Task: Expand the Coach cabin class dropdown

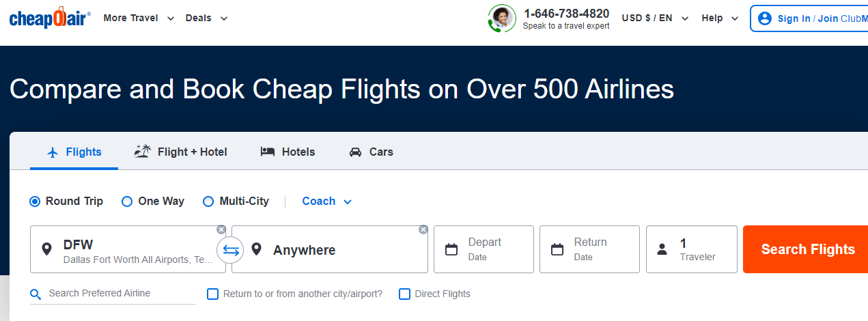Action: (327, 201)
